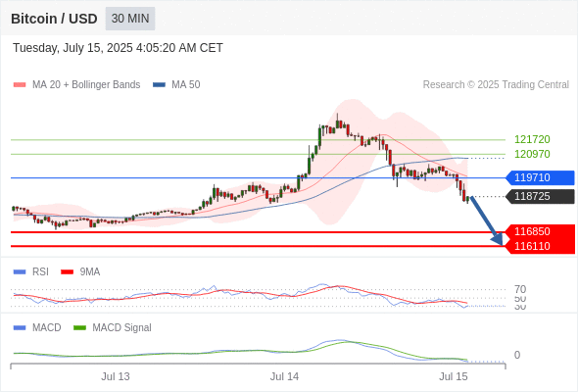This screenshot has width=578, height=392.
Task: Click the MA 50 legend swatch
Action: pos(159,85)
